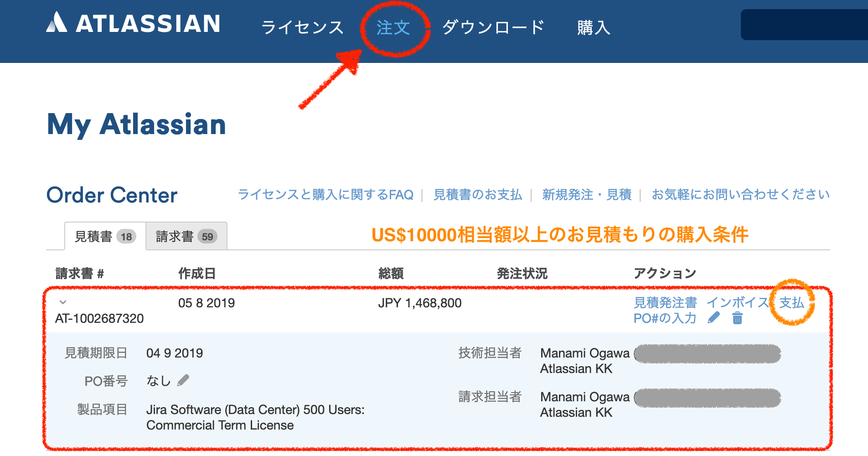Click the trash delete icon
868x456 pixels.
738,318
